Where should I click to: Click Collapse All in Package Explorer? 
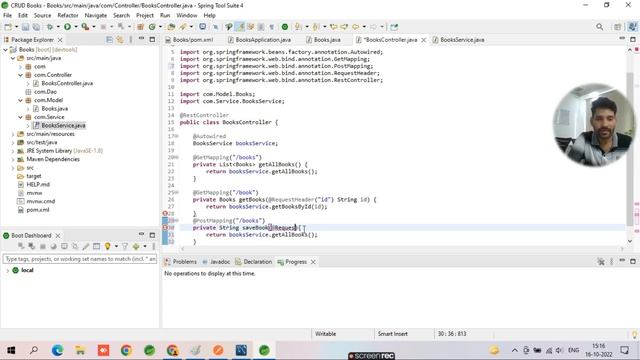click(x=109, y=40)
